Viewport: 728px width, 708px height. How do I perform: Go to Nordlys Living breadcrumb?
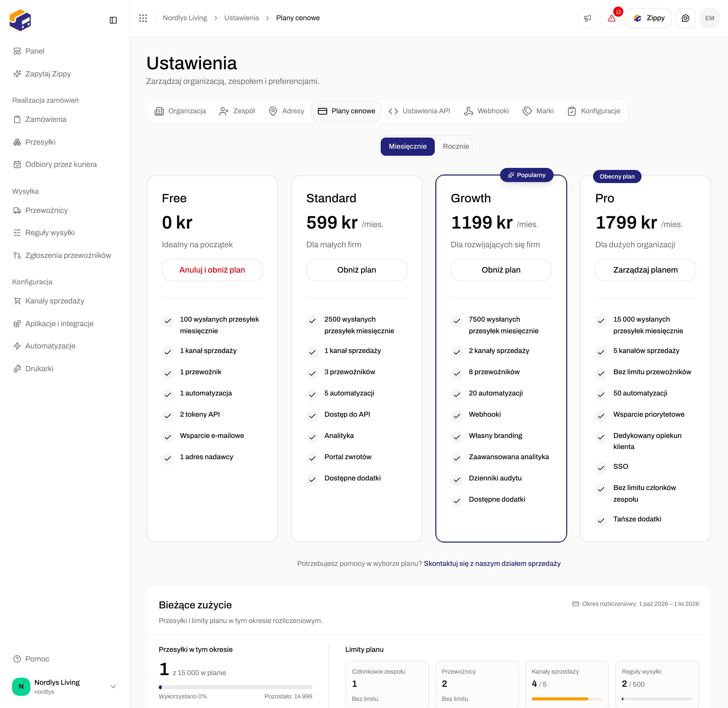(x=185, y=18)
